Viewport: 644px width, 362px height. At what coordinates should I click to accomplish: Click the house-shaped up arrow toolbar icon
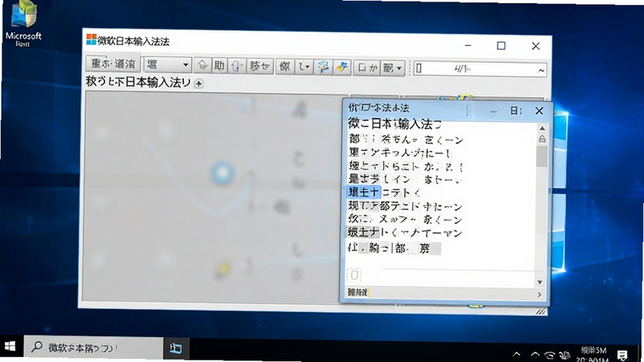click(203, 66)
